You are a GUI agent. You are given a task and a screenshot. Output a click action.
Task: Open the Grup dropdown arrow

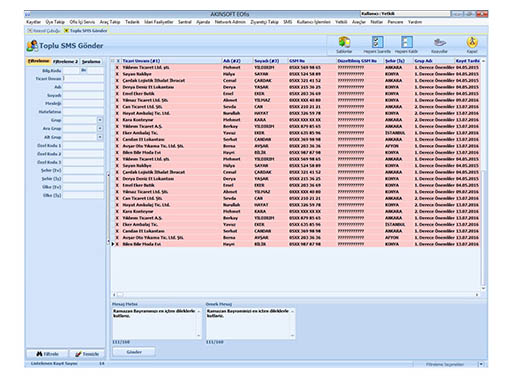click(x=100, y=120)
